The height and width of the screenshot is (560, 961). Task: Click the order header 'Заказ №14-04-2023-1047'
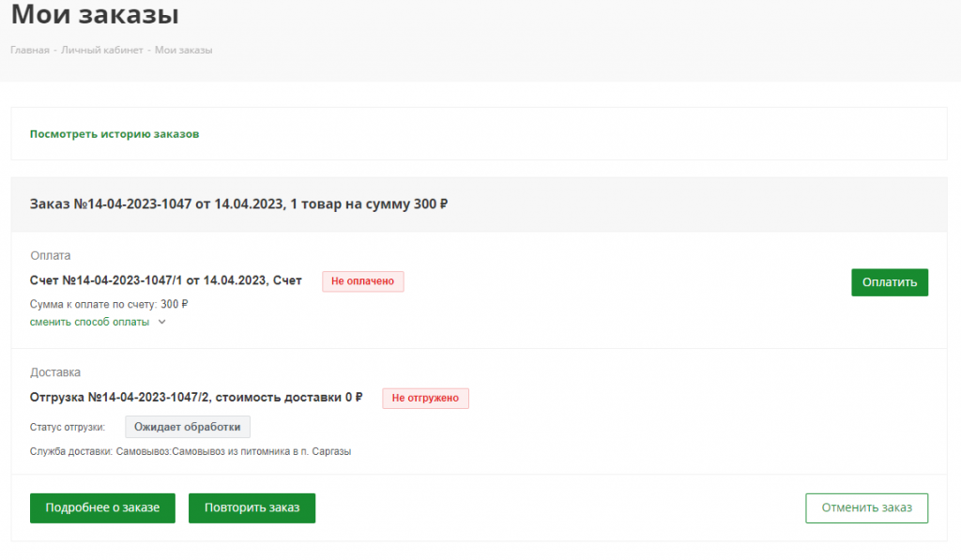point(238,204)
